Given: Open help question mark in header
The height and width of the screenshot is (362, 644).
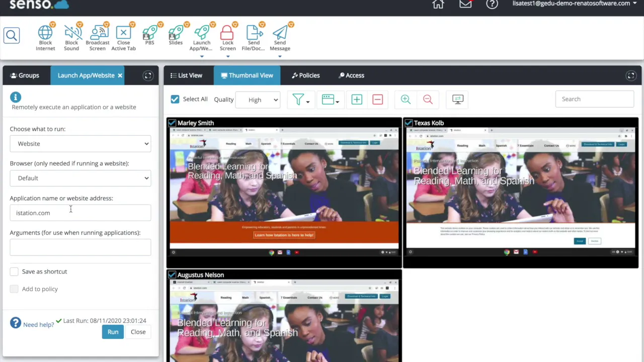Looking at the screenshot, I should (492, 4).
